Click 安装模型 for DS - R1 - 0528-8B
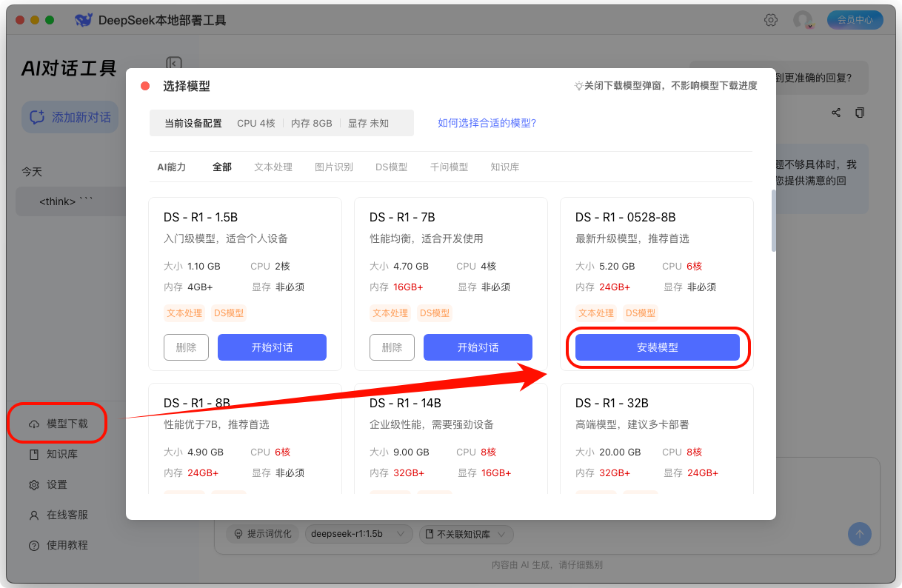This screenshot has height=588, width=902. (658, 347)
